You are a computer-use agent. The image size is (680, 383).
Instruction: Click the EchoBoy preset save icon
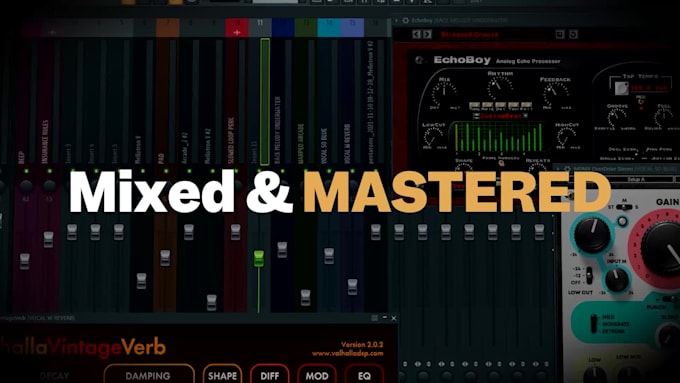tap(560, 34)
